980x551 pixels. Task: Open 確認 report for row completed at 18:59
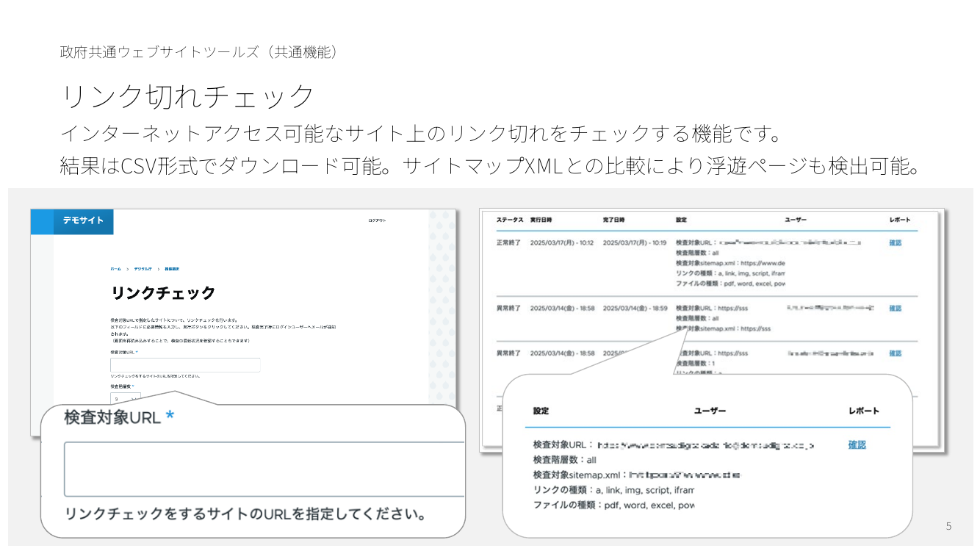(895, 309)
